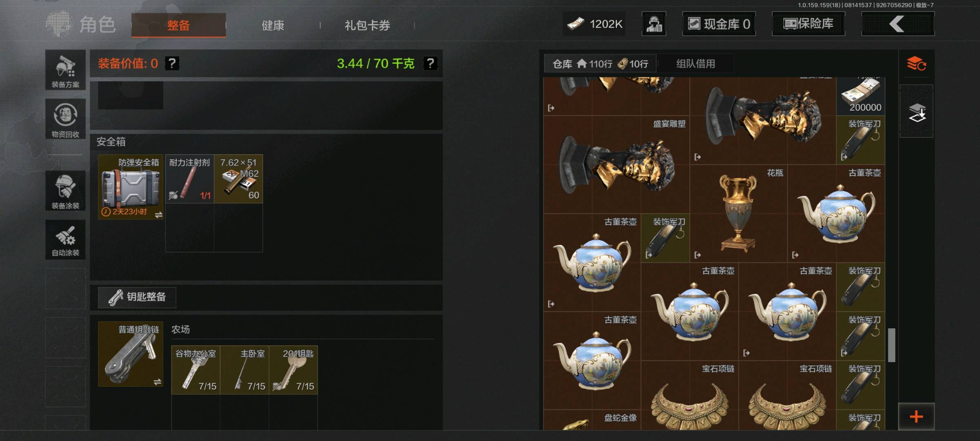Switch to the 礼包卡券 tab
980x441 pixels.
367,25
